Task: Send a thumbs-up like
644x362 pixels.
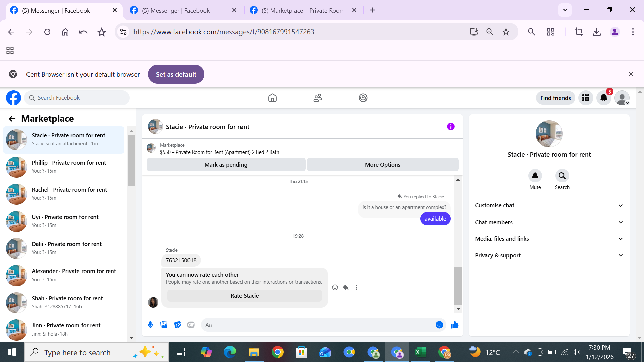Action: point(454,325)
